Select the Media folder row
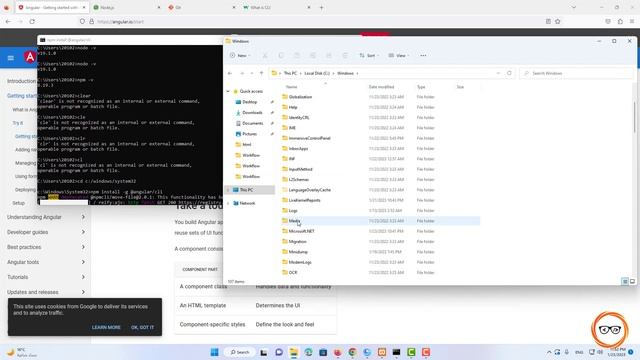This screenshot has width=640, height=360. click(380, 221)
